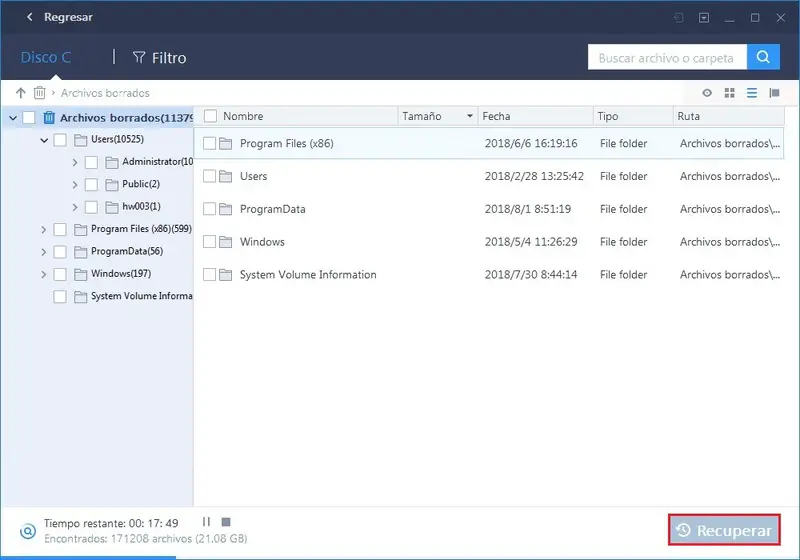The height and width of the screenshot is (560, 800).
Task: Focus the Buscar archivo o carpeta field
Action: point(667,57)
